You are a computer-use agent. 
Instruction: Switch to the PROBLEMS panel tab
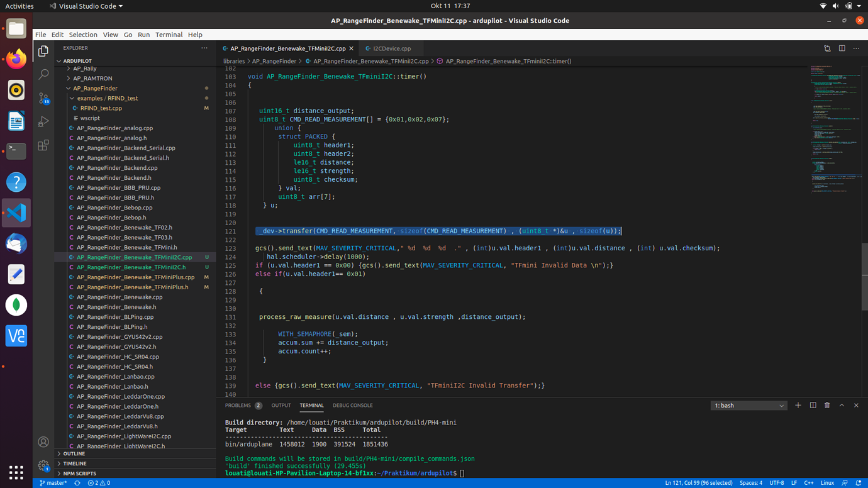tap(238, 406)
